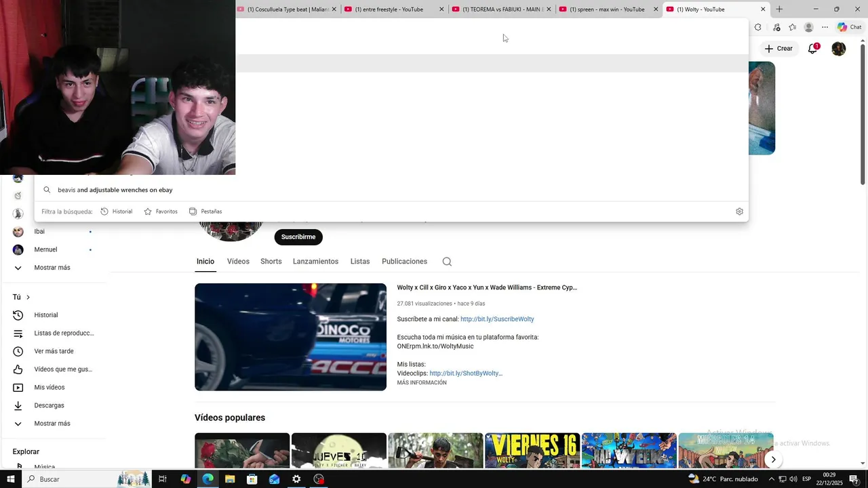Open the bit.ly/SuscribeWolty link
Viewport: 868px width, 488px height.
(497, 319)
